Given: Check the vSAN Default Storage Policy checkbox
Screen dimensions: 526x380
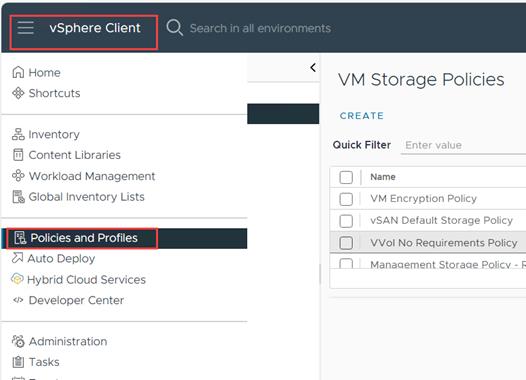Looking at the screenshot, I should click(x=346, y=221).
